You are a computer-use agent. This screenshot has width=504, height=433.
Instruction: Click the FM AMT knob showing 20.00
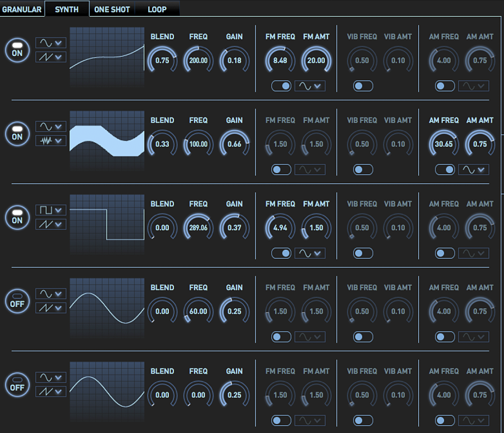[x=316, y=60]
